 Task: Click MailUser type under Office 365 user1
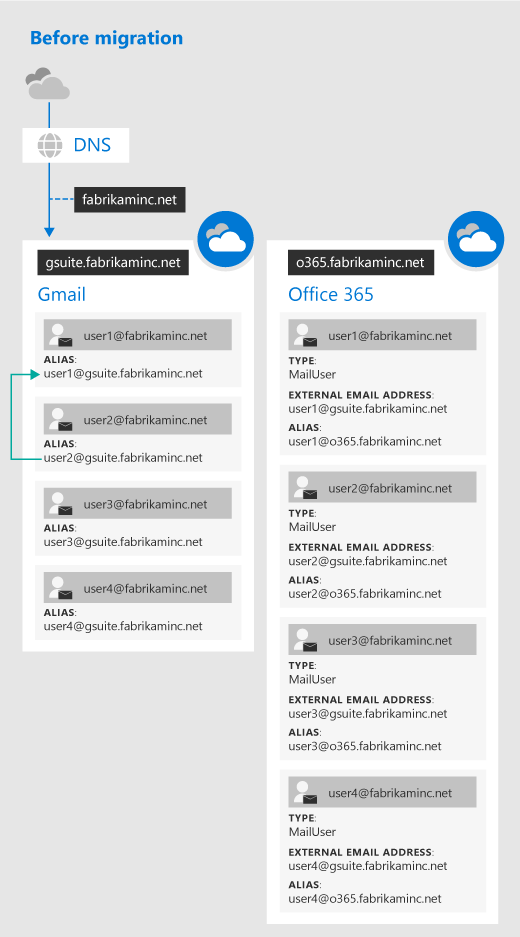click(312, 375)
